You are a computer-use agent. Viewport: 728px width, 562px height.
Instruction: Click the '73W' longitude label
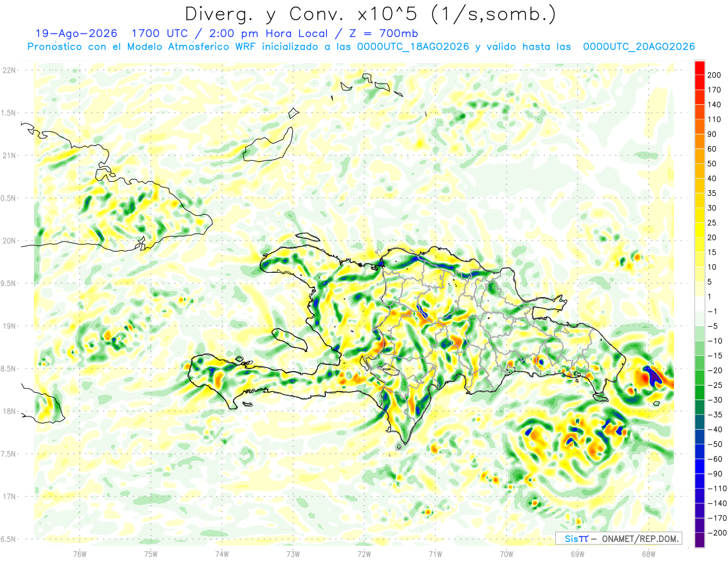[293, 554]
